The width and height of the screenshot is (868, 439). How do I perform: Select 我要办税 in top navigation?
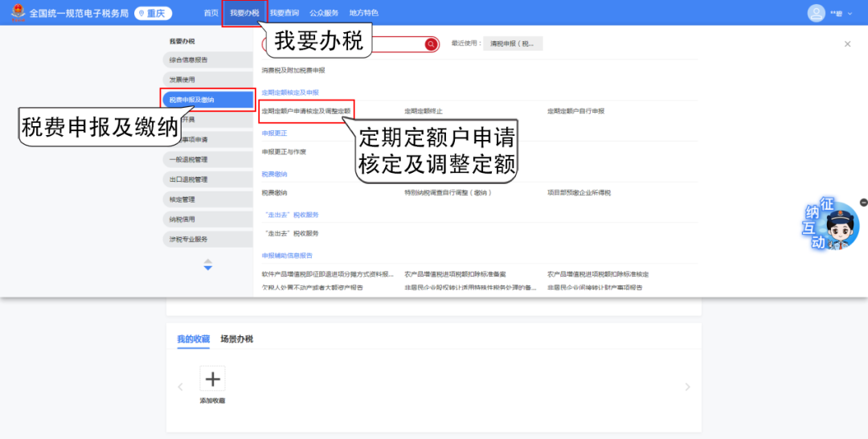[x=244, y=13]
